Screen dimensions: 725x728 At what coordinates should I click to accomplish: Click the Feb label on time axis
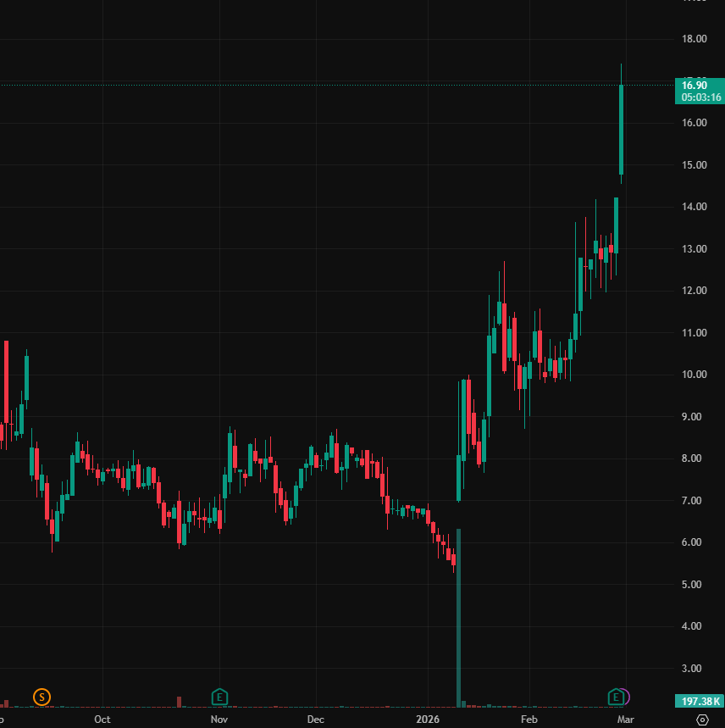[x=529, y=720]
